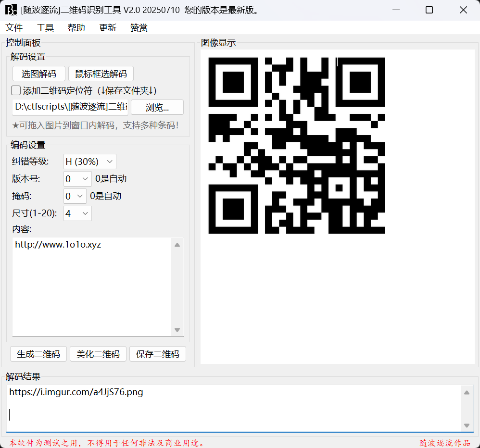Click the 0是自动 label next to 版本号
Screen dimensions: 480x448
(x=111, y=179)
